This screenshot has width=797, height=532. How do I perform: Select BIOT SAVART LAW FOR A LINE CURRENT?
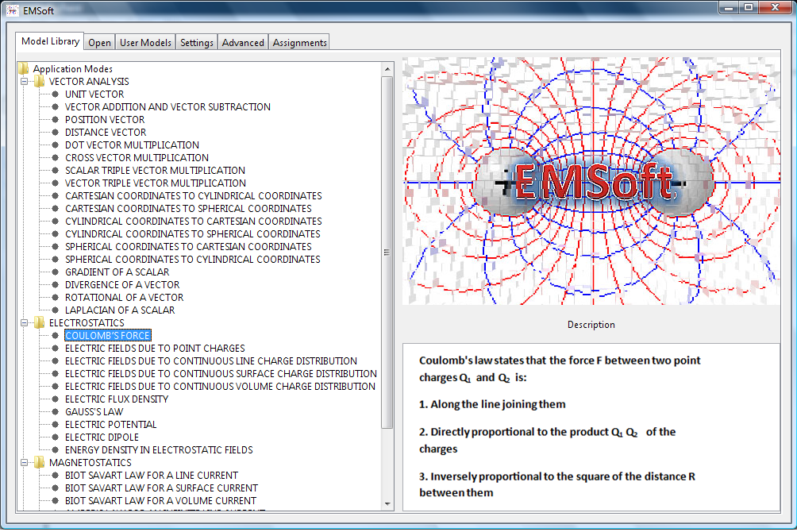point(151,475)
